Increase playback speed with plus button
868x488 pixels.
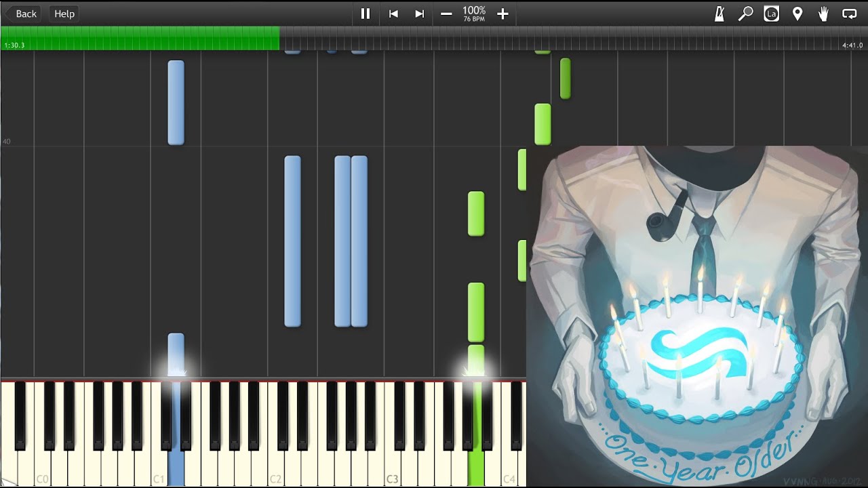click(x=502, y=14)
